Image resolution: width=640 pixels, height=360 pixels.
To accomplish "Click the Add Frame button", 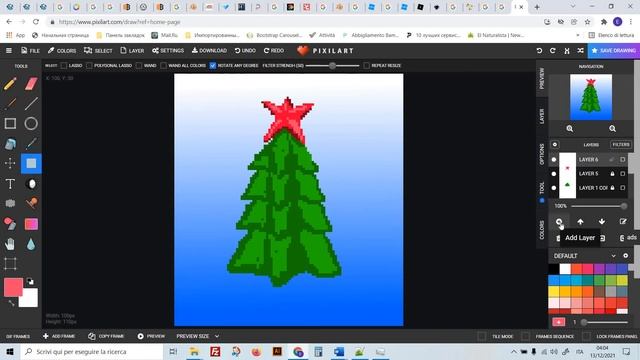I will [x=59, y=336].
